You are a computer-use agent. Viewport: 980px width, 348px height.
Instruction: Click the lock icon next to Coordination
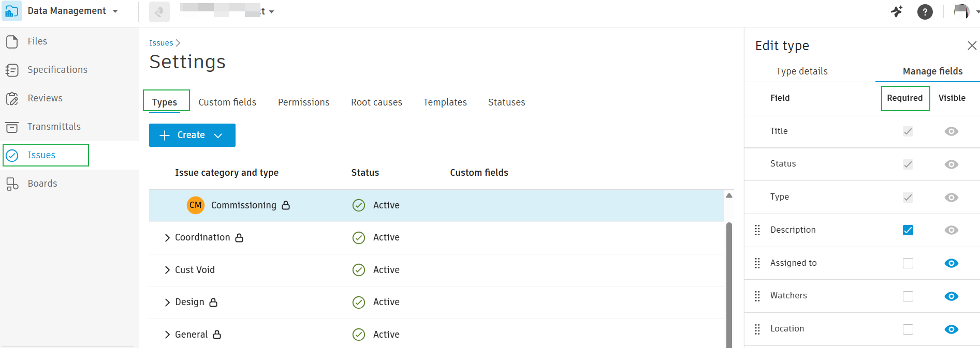tap(239, 238)
